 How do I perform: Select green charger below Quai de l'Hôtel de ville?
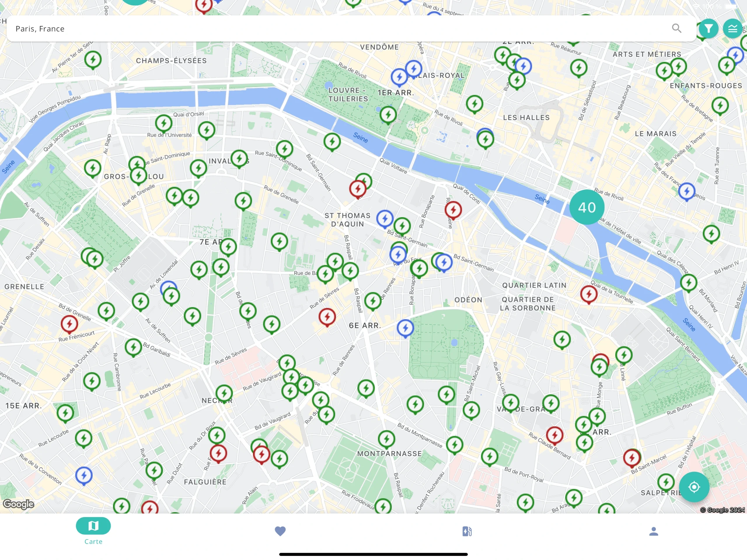pos(711,234)
